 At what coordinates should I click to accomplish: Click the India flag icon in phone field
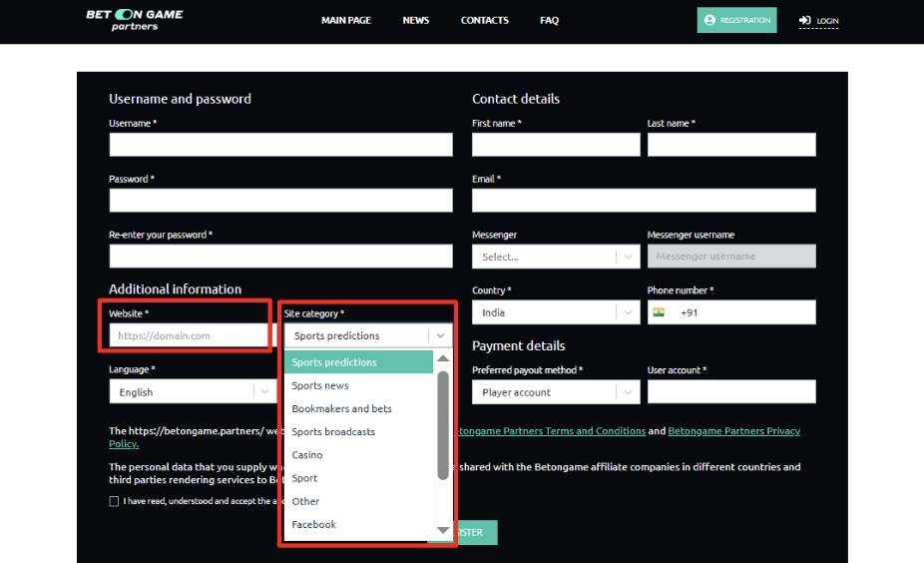click(x=659, y=312)
